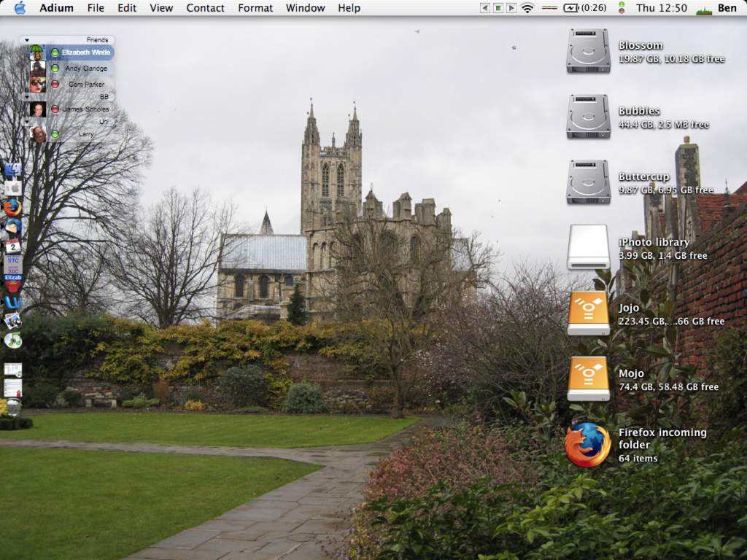Viewport: 747px width, 560px height.
Task: Select the iPhoto library disk icon
Action: [588, 247]
